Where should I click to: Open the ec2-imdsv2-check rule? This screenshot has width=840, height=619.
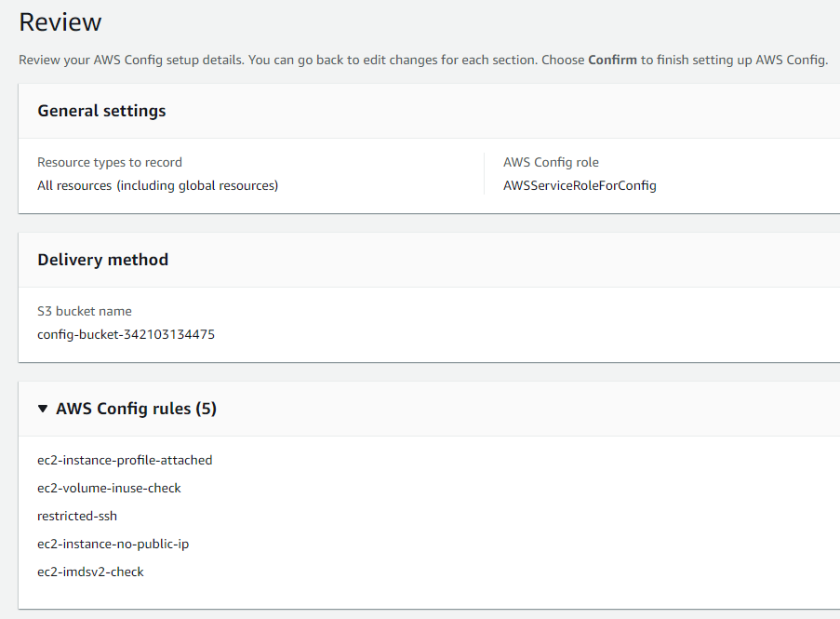click(x=89, y=572)
